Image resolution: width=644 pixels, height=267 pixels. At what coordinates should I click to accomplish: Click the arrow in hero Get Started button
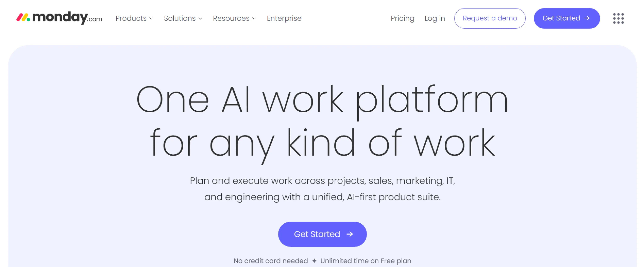350,234
